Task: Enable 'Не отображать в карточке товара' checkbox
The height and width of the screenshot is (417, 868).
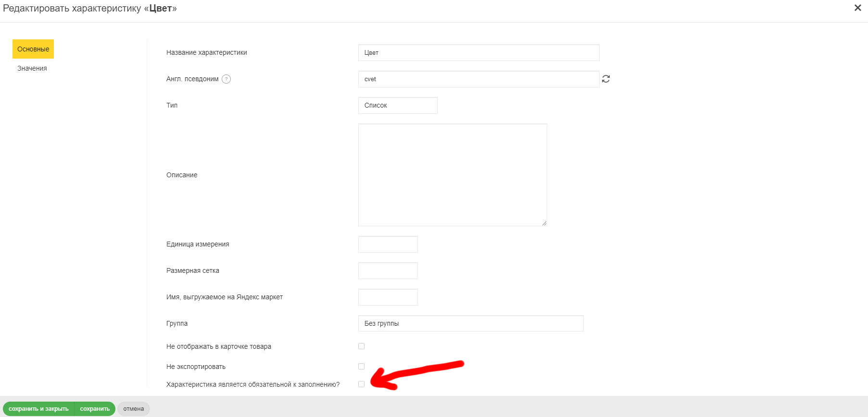Action: pyautogui.click(x=361, y=346)
